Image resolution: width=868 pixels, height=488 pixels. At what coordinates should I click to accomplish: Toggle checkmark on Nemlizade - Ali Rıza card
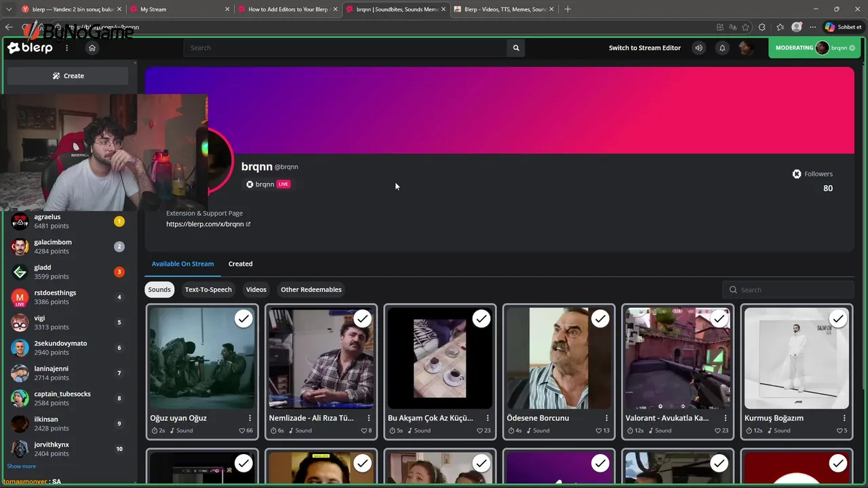point(362,319)
